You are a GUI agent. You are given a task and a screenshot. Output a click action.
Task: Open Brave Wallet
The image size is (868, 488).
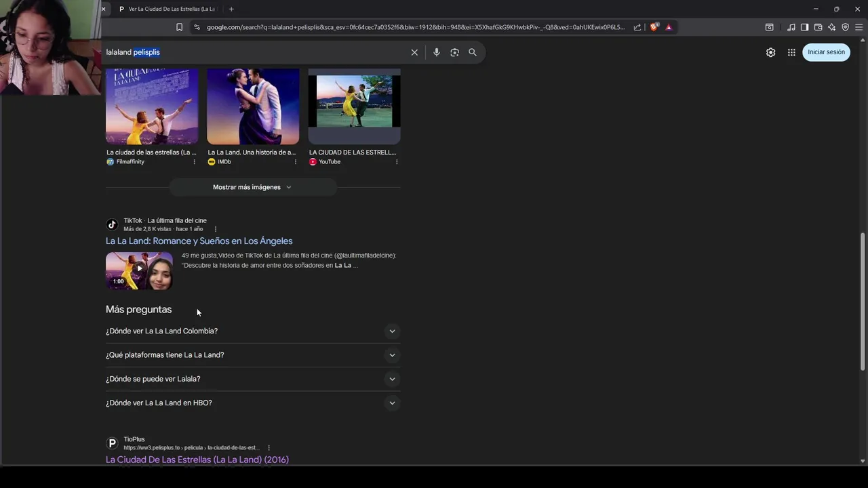818,27
